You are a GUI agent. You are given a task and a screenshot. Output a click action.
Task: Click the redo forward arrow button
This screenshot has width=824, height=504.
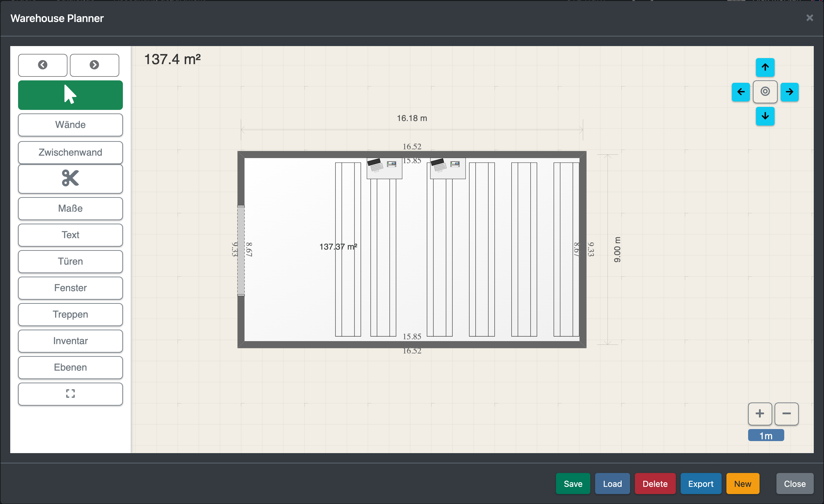(94, 65)
